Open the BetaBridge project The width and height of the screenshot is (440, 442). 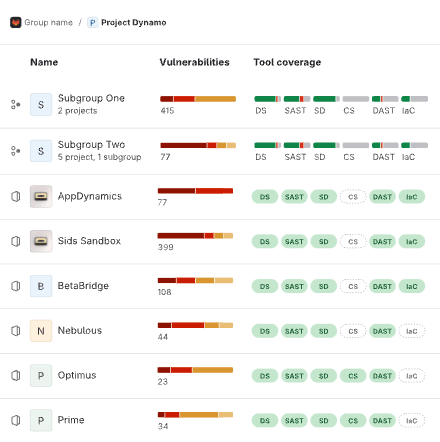pyautogui.click(x=83, y=286)
